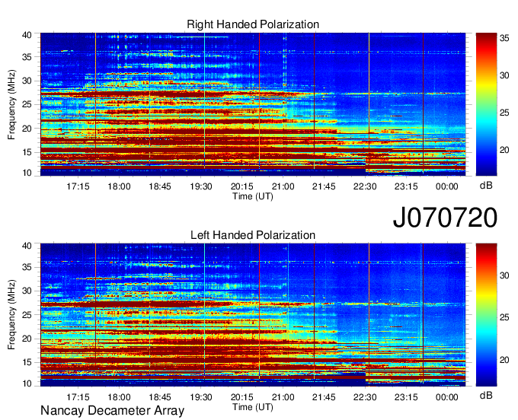Click the '25' value on Right Handed colorbar
Viewport: 518px width, 420px height.
(504, 113)
